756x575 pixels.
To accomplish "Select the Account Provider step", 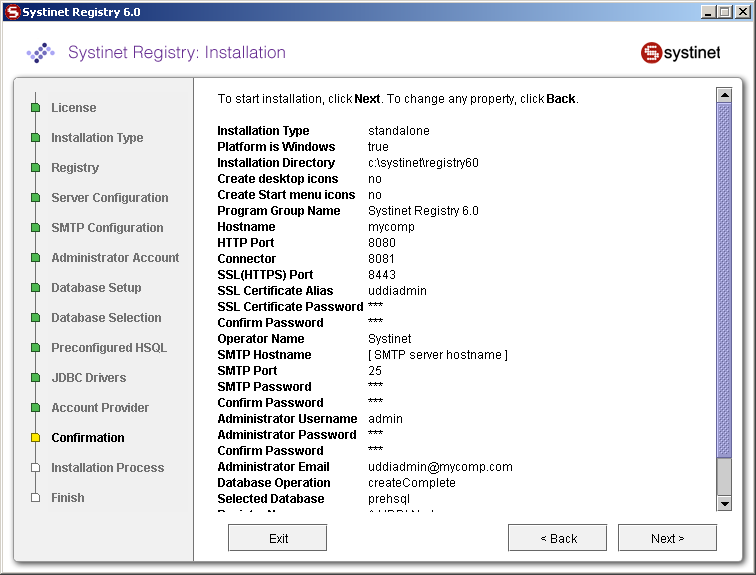I will tap(100, 407).
